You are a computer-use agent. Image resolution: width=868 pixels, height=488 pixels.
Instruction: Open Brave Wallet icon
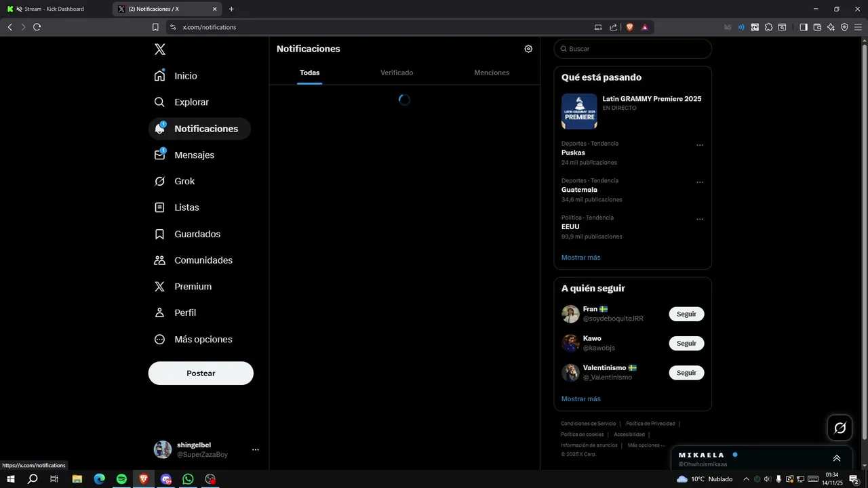(x=817, y=27)
